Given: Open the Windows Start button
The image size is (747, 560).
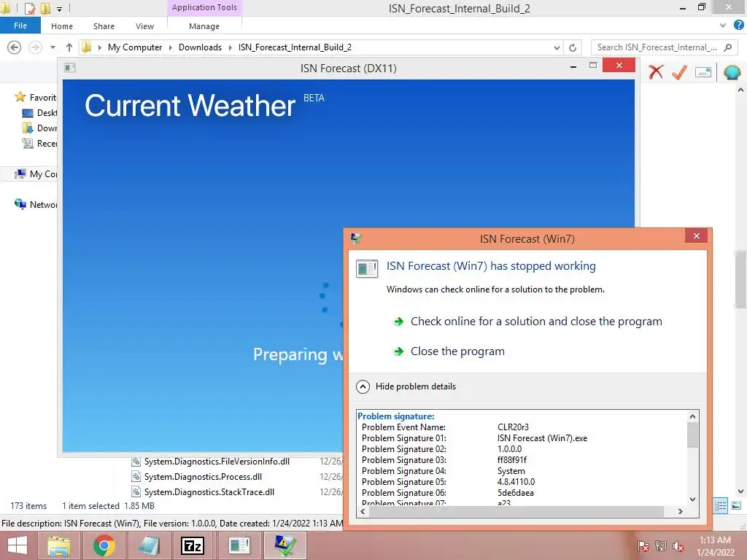Looking at the screenshot, I should pos(18,545).
